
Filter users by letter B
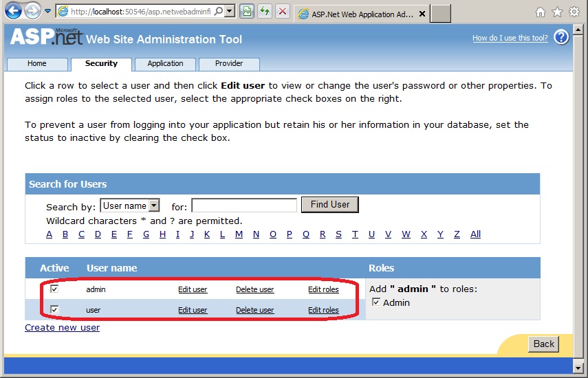[x=65, y=234]
